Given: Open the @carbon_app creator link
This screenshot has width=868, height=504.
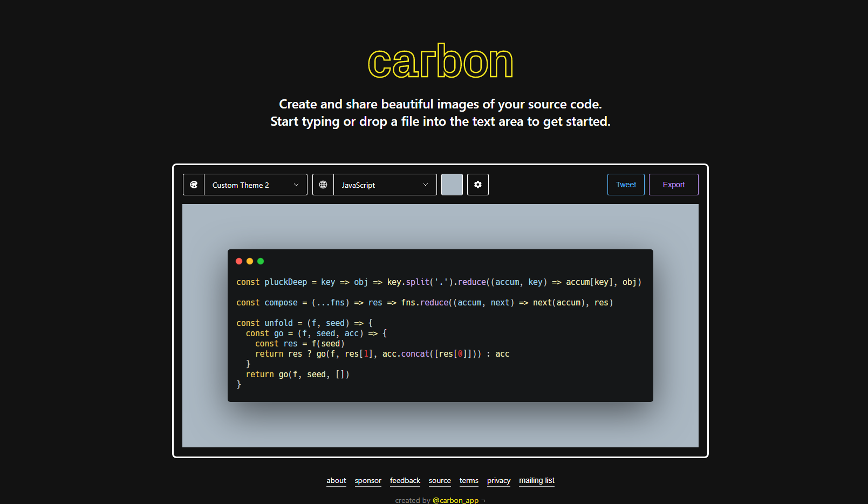Looking at the screenshot, I should tap(455, 500).
